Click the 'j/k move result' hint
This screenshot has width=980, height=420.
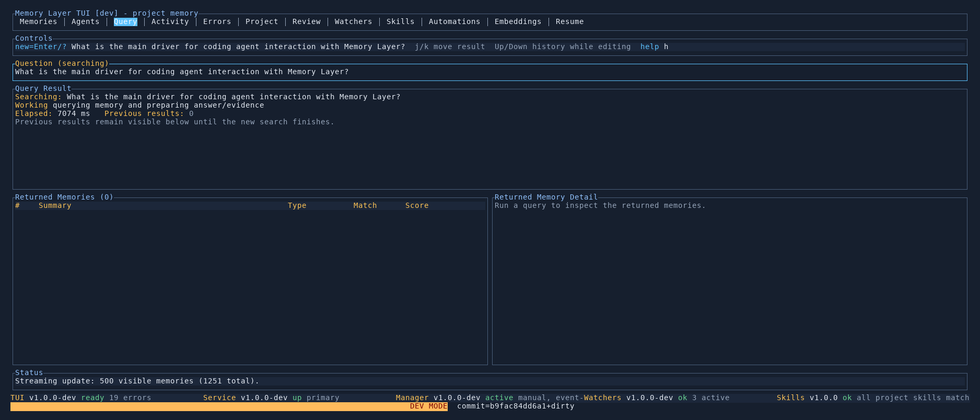(450, 46)
